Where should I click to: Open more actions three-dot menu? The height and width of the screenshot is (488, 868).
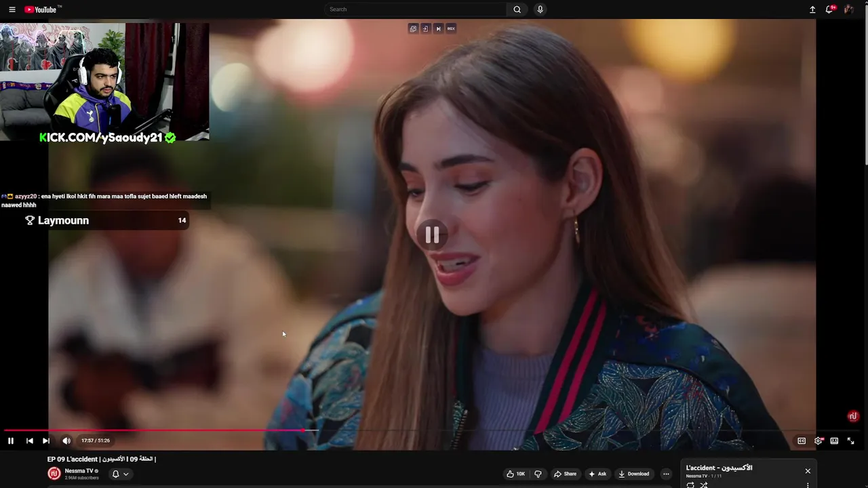pyautogui.click(x=666, y=474)
